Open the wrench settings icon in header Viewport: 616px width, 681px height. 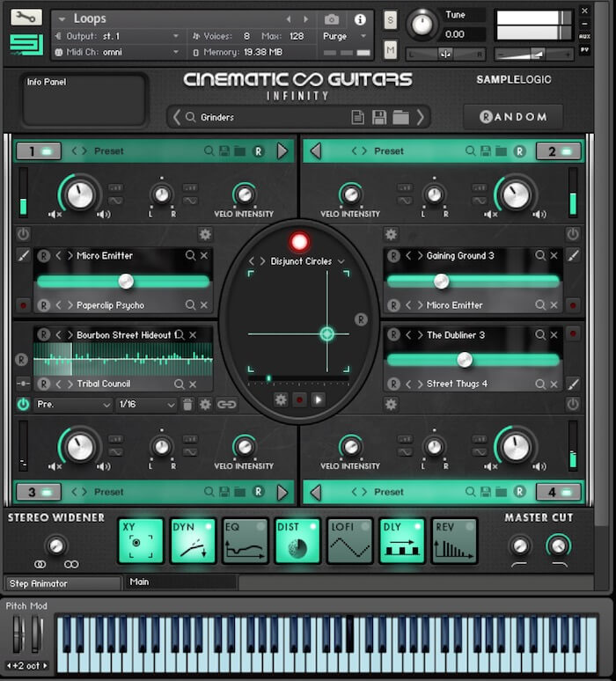(26, 17)
